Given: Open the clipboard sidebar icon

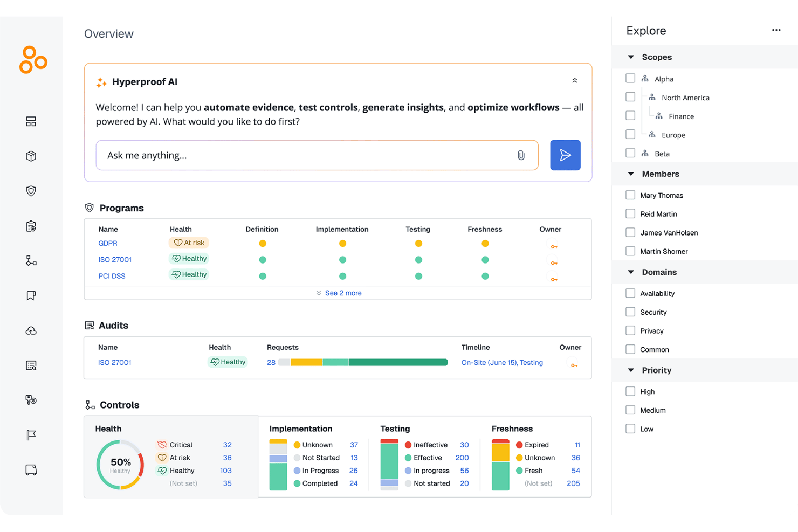Looking at the screenshot, I should (31, 226).
